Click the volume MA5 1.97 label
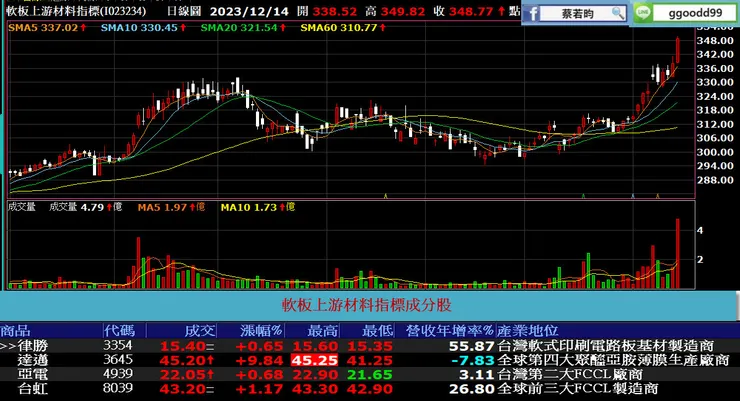Viewport: 740px width, 401px height. [171, 207]
